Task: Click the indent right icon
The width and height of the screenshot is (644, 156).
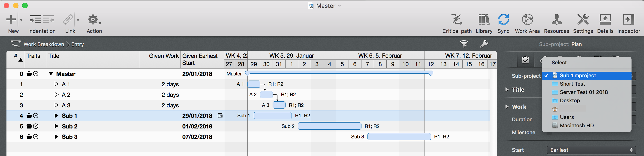Action: coord(35,20)
